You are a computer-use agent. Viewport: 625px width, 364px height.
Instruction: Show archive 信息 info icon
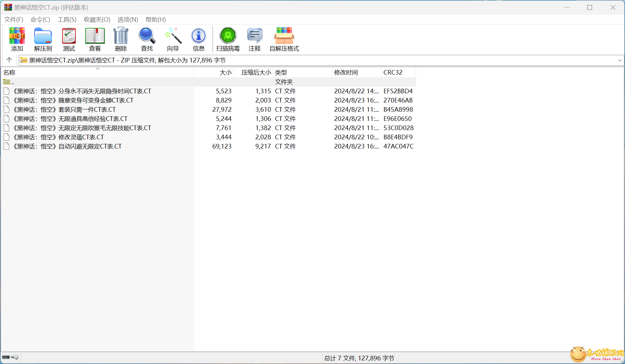(198, 36)
